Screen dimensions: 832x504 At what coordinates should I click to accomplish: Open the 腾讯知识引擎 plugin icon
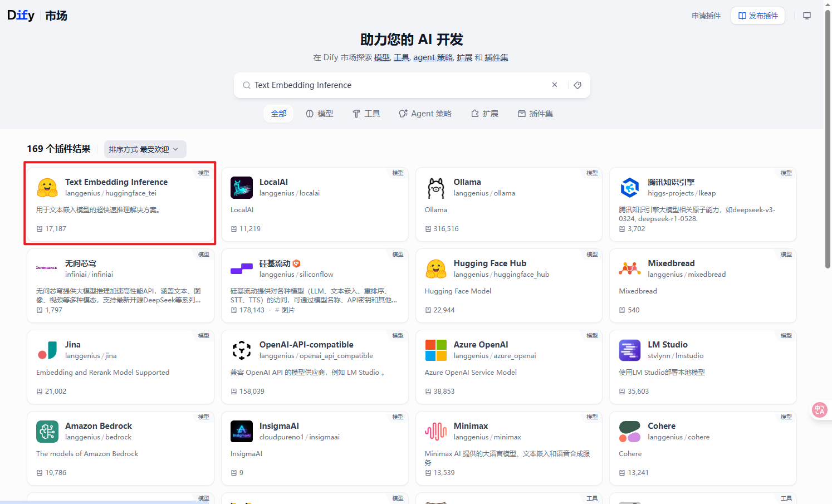630,188
